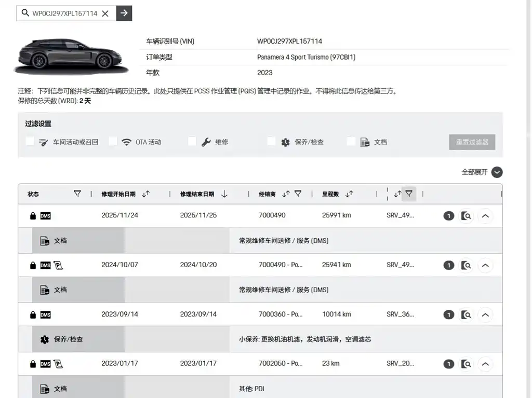The height and width of the screenshot is (398, 532).
Task: Enable the 维修 filter checkbox
Action: click(192, 141)
